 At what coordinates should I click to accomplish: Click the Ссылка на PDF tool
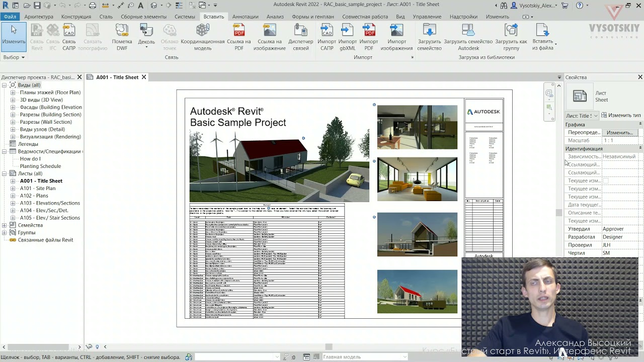[x=239, y=37]
